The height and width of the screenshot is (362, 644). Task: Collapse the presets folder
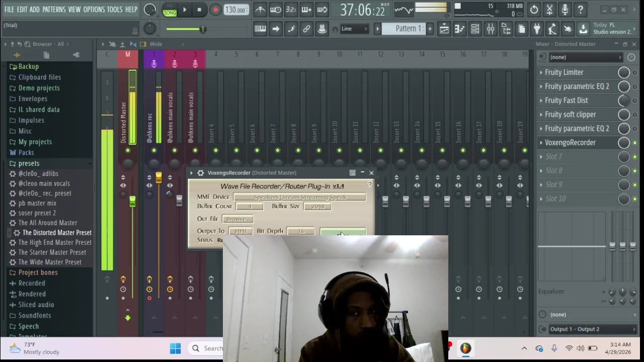click(x=29, y=163)
